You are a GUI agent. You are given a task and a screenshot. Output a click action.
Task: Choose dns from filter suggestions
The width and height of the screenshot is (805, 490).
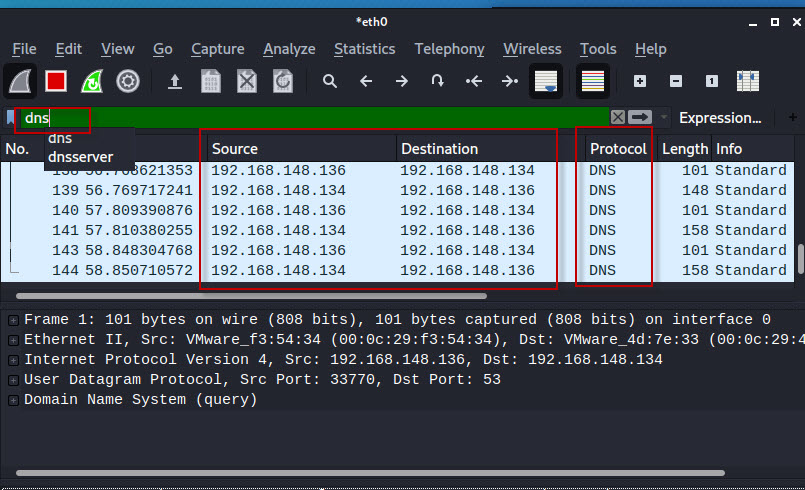coord(60,138)
